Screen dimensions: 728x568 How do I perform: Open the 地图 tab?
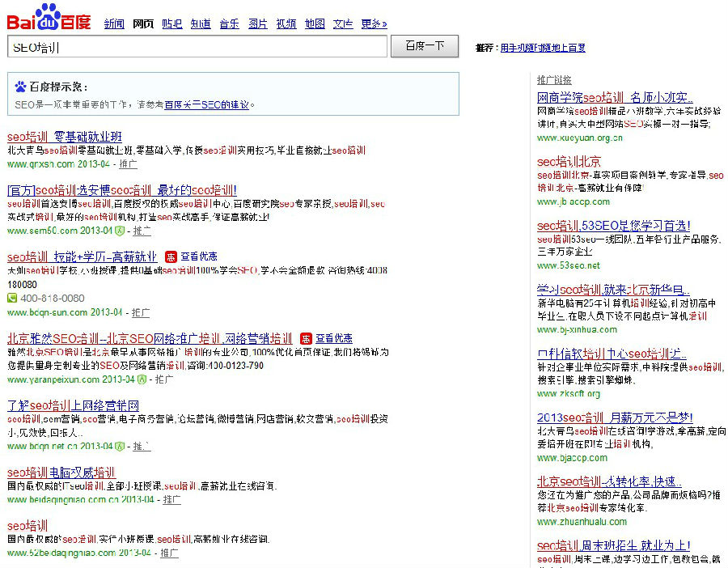(315, 23)
